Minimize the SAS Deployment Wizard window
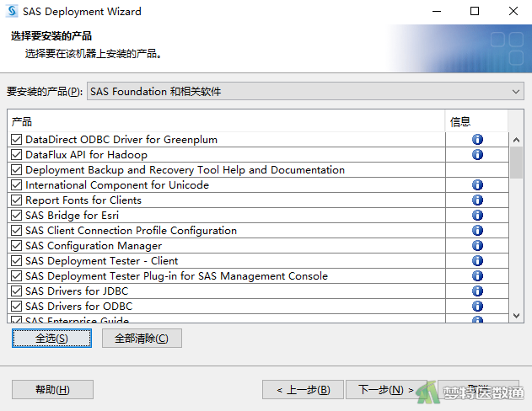 437,11
